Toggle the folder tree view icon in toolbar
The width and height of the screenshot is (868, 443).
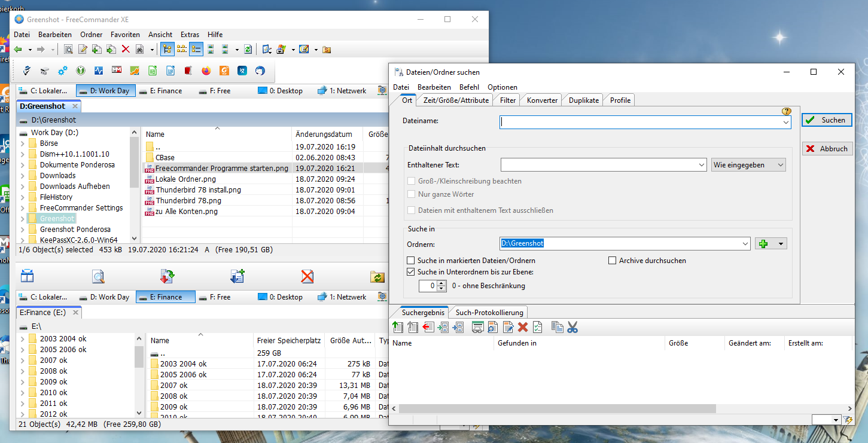pos(167,50)
